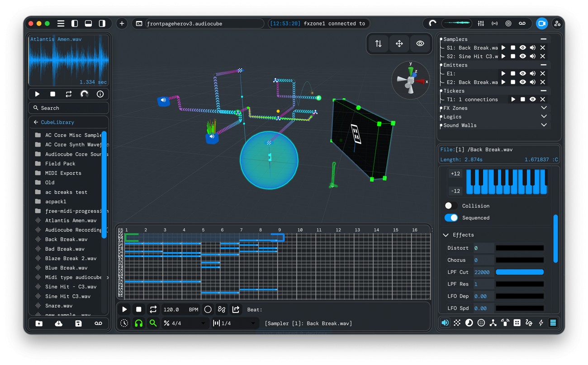Go back from CubeLibrary
Image resolution: width=588 pixels, height=365 pixels.
point(36,122)
